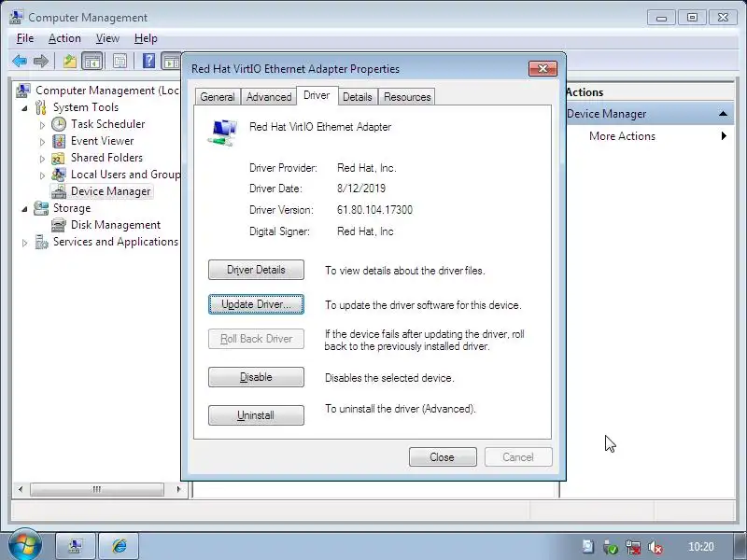Viewport: 747px width, 560px height.
Task: Select Task Scheduler in tree
Action: tap(108, 124)
